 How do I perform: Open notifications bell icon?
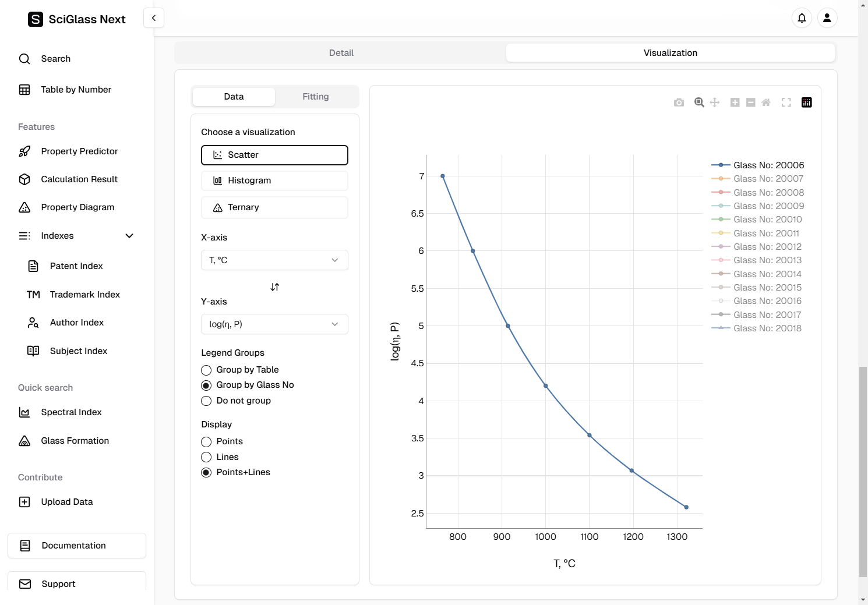pos(802,18)
